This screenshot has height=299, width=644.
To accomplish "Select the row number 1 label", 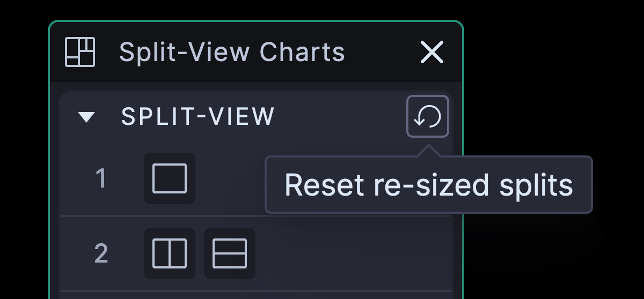I will [x=101, y=179].
